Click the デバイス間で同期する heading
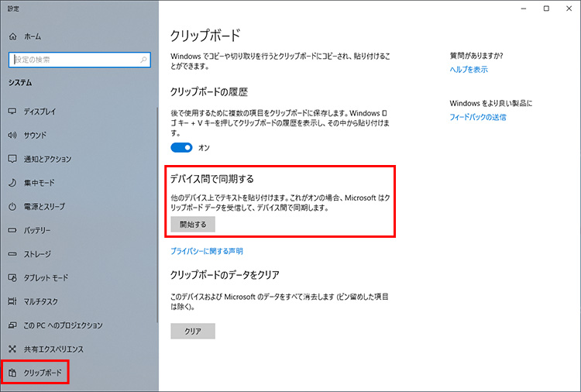Screen dimensions: 581x392 212,179
